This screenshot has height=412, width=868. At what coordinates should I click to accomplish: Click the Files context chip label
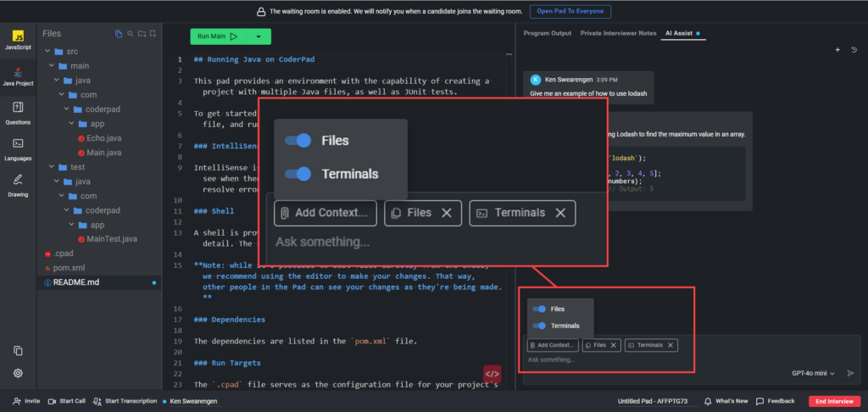tap(599, 345)
